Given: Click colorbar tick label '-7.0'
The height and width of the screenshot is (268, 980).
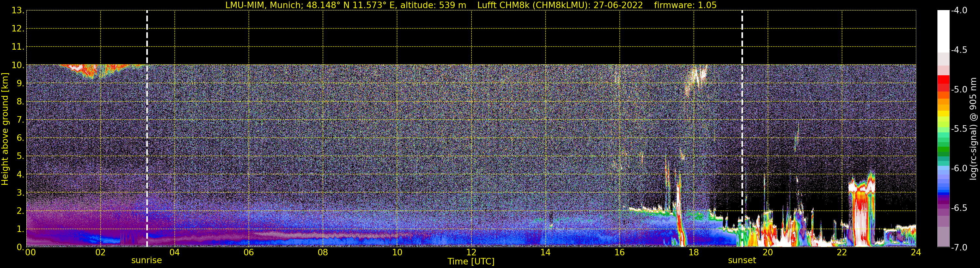Looking at the screenshot, I should tap(959, 248).
